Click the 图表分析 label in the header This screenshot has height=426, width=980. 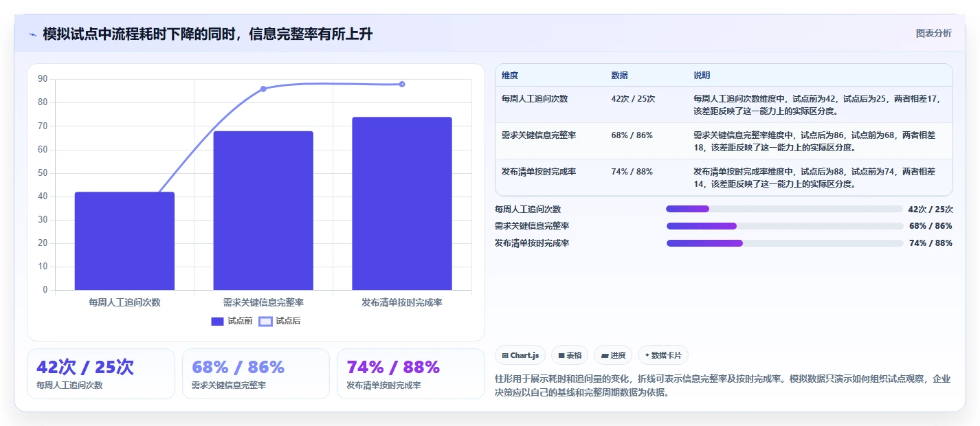[934, 33]
